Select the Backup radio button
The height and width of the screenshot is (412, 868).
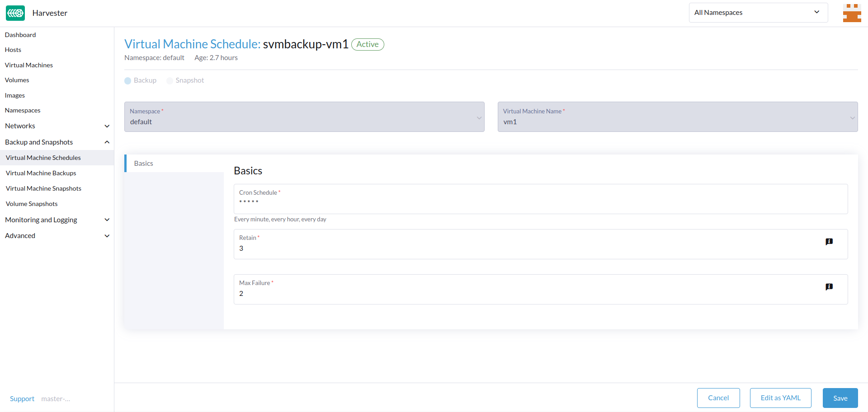click(x=128, y=81)
